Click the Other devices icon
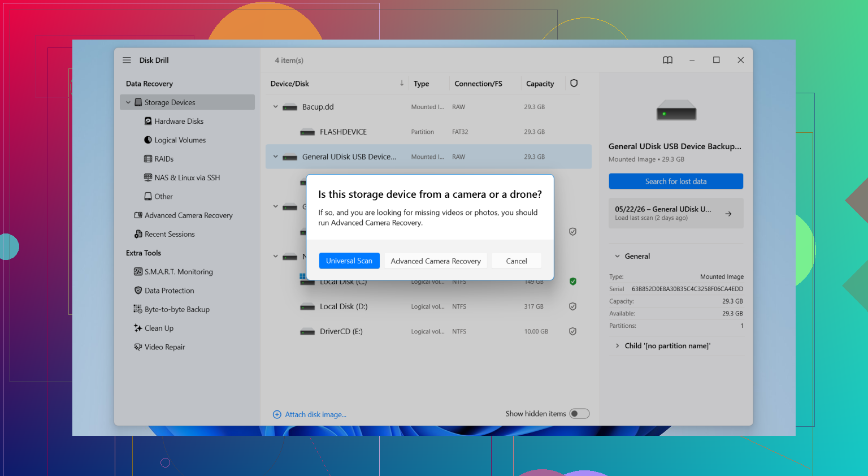This screenshot has height=476, width=868. click(x=148, y=196)
